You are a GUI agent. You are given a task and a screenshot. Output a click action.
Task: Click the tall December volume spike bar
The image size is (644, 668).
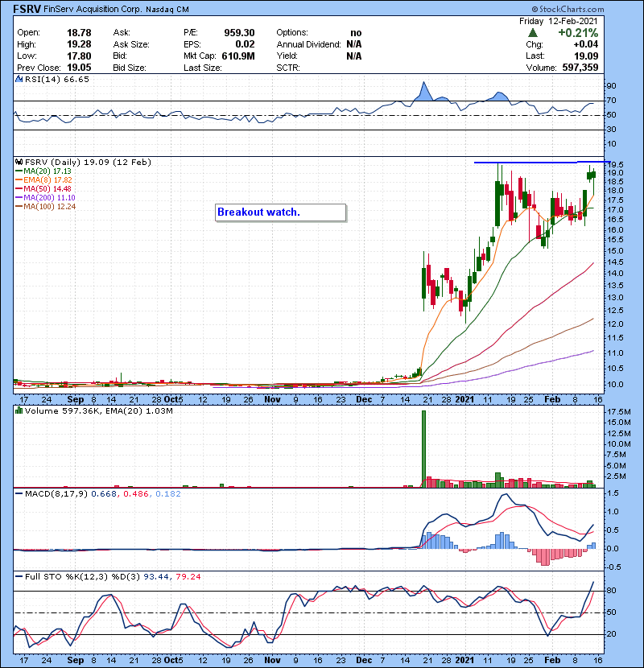point(423,448)
